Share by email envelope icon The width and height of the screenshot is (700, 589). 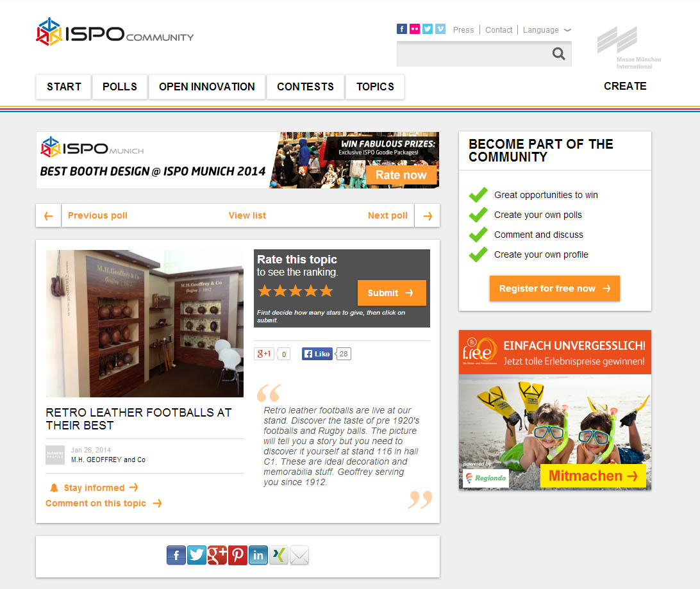click(x=299, y=555)
